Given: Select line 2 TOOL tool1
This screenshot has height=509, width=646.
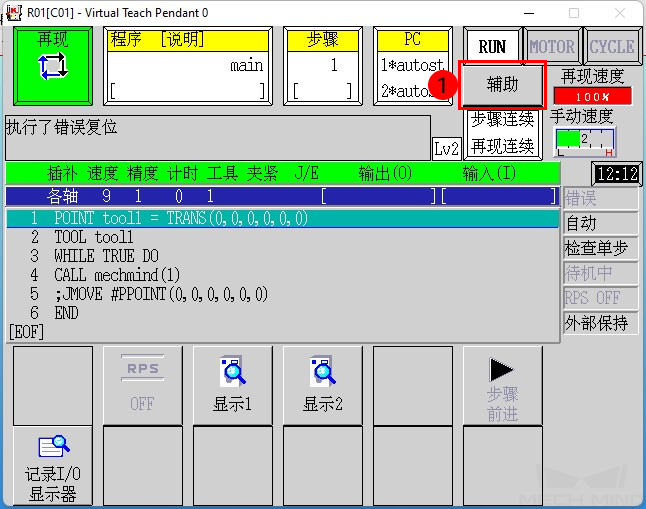Looking at the screenshot, I should [x=283, y=237].
